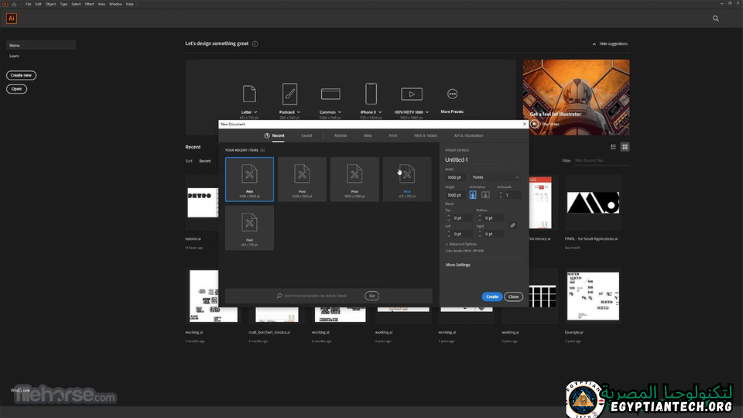
Task: Open the Postcard preset dropdown arrow
Action: 298,112
